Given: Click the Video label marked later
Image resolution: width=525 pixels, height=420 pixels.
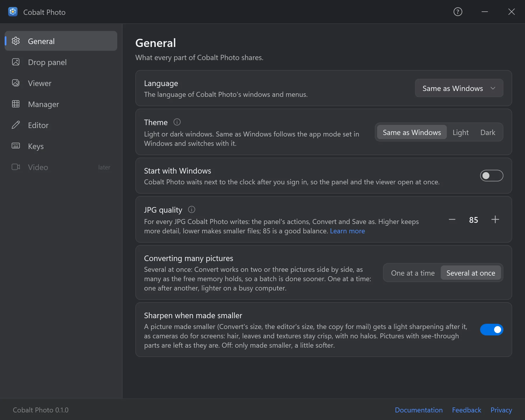Looking at the screenshot, I should (38, 167).
